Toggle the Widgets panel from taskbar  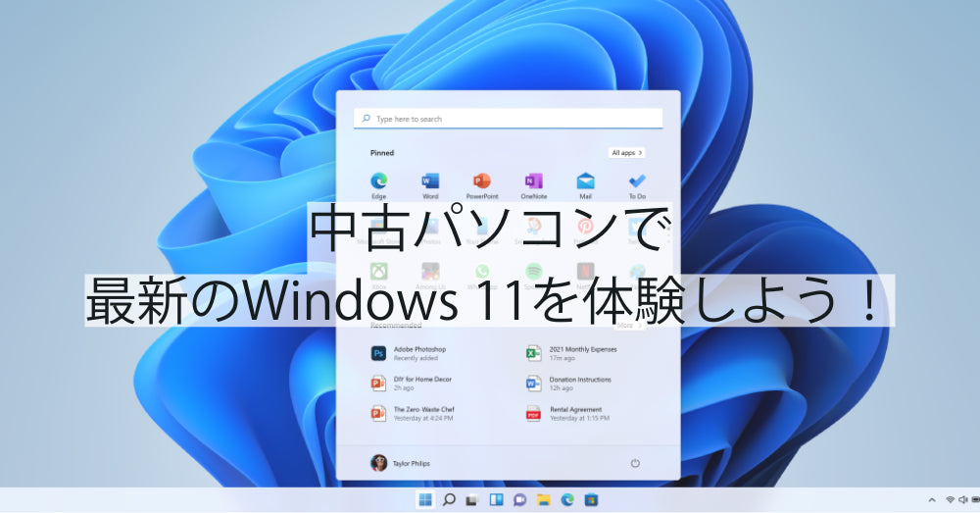click(x=496, y=500)
